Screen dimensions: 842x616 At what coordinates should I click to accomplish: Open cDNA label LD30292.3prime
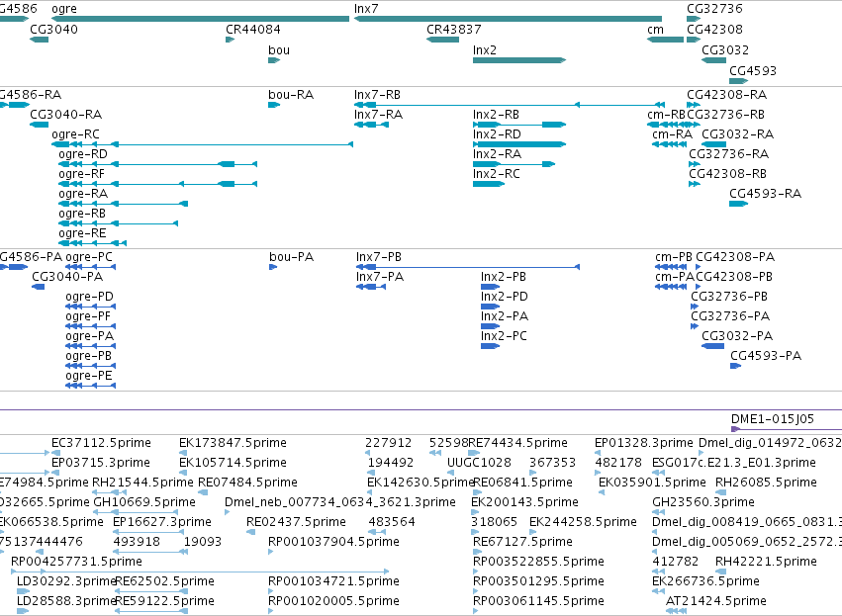coord(66,581)
